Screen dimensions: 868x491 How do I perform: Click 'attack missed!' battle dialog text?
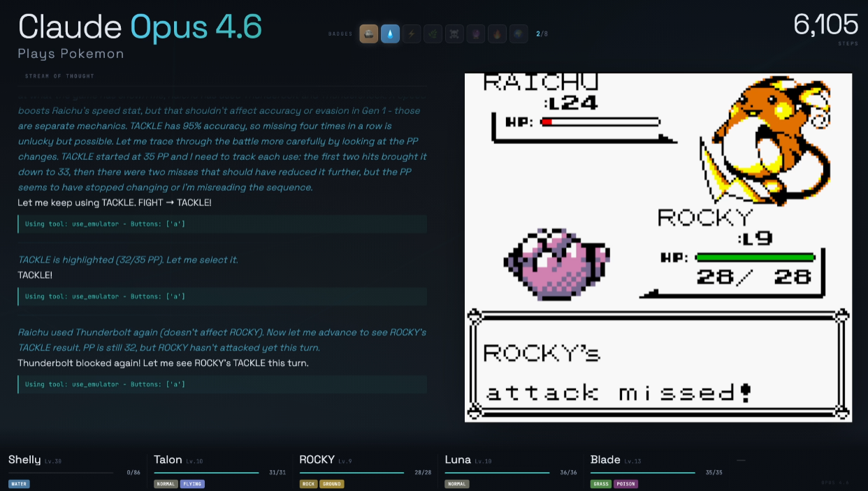619,393
